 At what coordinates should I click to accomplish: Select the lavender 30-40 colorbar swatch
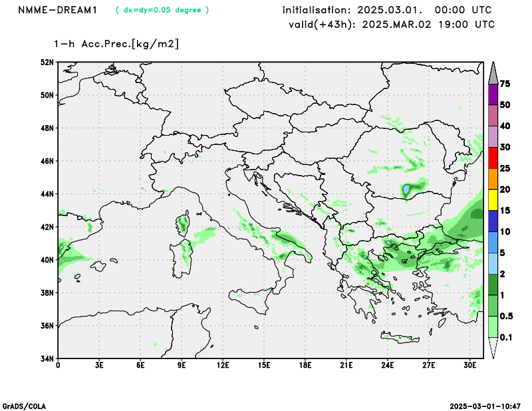(x=493, y=137)
